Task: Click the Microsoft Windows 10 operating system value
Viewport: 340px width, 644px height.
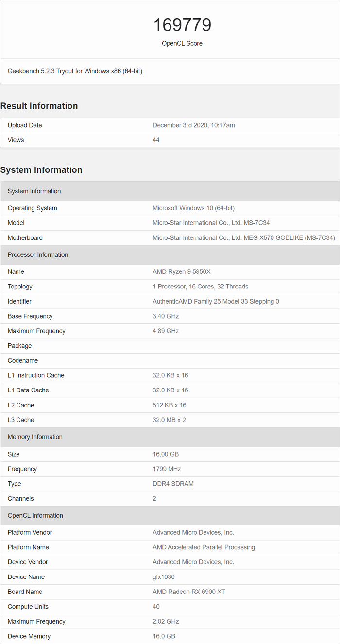Action: coord(193,208)
